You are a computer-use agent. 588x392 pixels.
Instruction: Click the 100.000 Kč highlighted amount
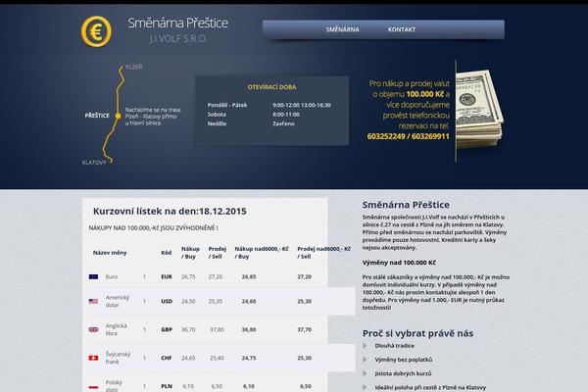[425, 94]
